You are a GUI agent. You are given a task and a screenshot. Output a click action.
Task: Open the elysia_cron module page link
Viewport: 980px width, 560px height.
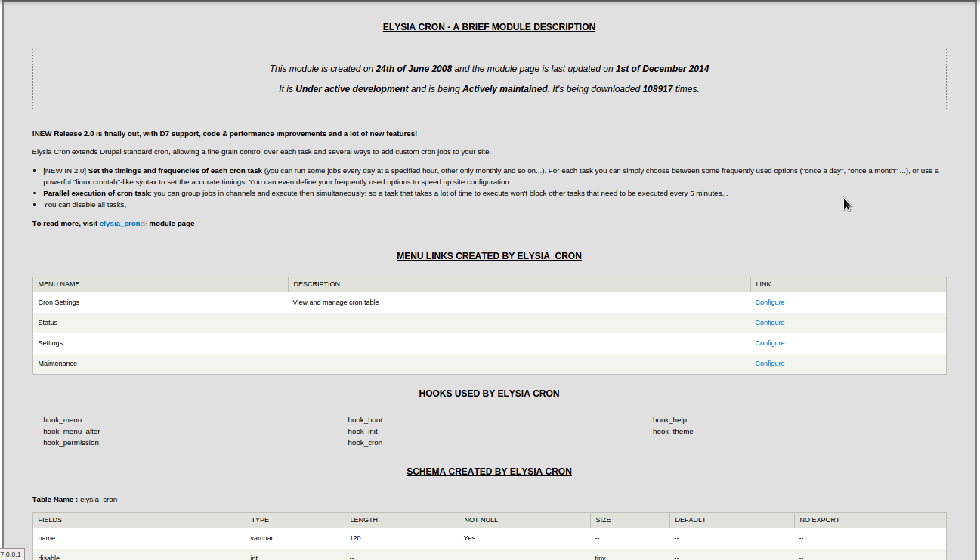(x=120, y=224)
